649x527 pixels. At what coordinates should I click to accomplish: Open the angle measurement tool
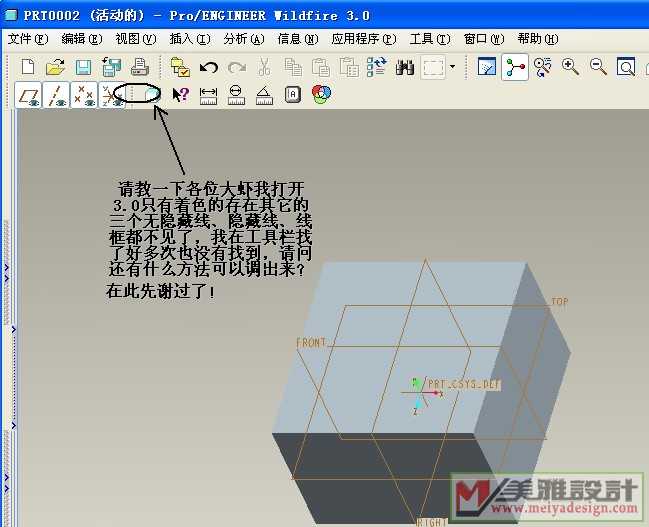264,95
